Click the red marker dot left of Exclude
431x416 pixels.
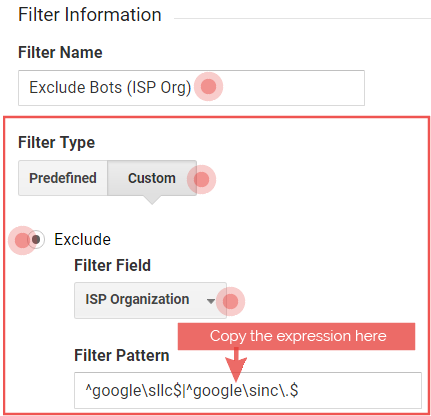tap(22, 240)
